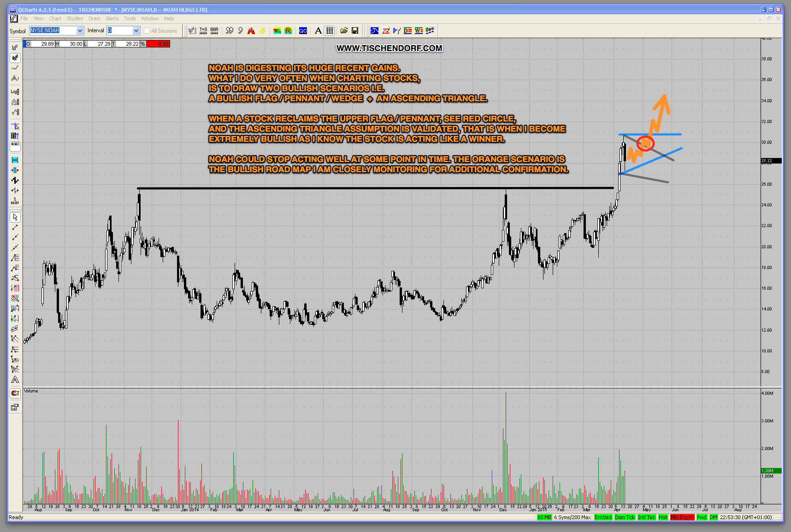The width and height of the screenshot is (791, 532).
Task: Click the Mkt Depth status indicator
Action: pos(682,517)
